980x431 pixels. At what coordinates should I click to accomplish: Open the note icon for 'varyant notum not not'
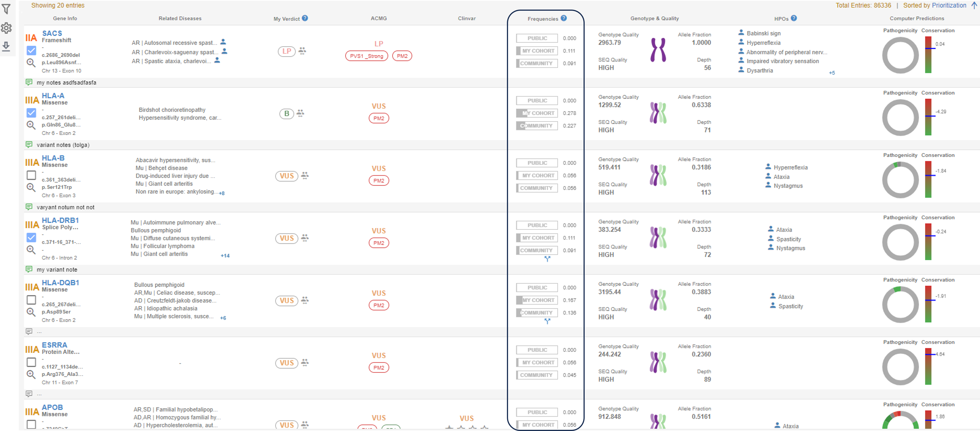(x=29, y=207)
